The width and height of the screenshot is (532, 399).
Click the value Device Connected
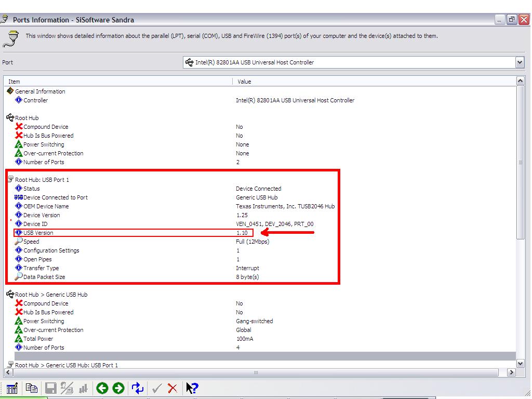click(259, 188)
